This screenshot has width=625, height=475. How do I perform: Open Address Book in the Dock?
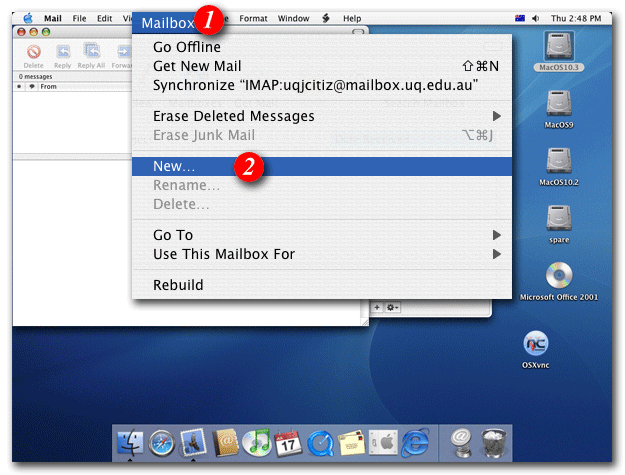pyautogui.click(x=225, y=441)
